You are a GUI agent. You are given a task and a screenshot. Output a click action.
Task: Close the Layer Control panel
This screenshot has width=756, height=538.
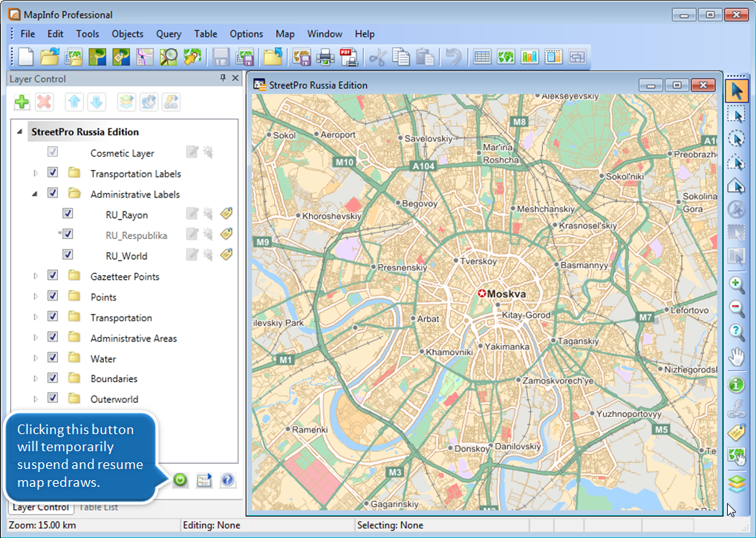pyautogui.click(x=235, y=78)
